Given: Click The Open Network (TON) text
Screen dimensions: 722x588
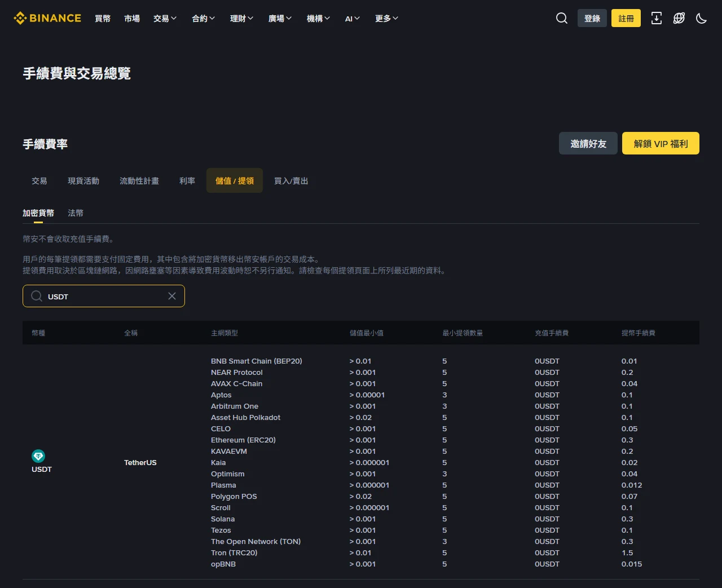Looking at the screenshot, I should click(x=256, y=541).
